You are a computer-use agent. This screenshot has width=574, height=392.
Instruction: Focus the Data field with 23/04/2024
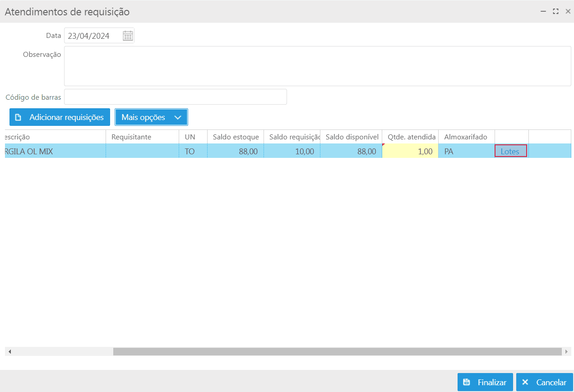[x=93, y=36]
